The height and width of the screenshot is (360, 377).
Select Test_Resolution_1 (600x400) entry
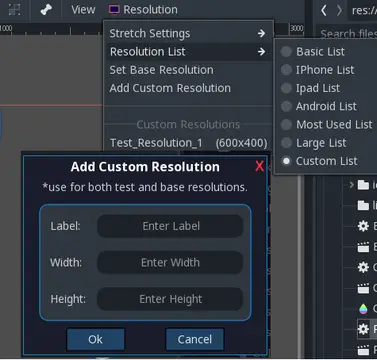click(x=188, y=143)
